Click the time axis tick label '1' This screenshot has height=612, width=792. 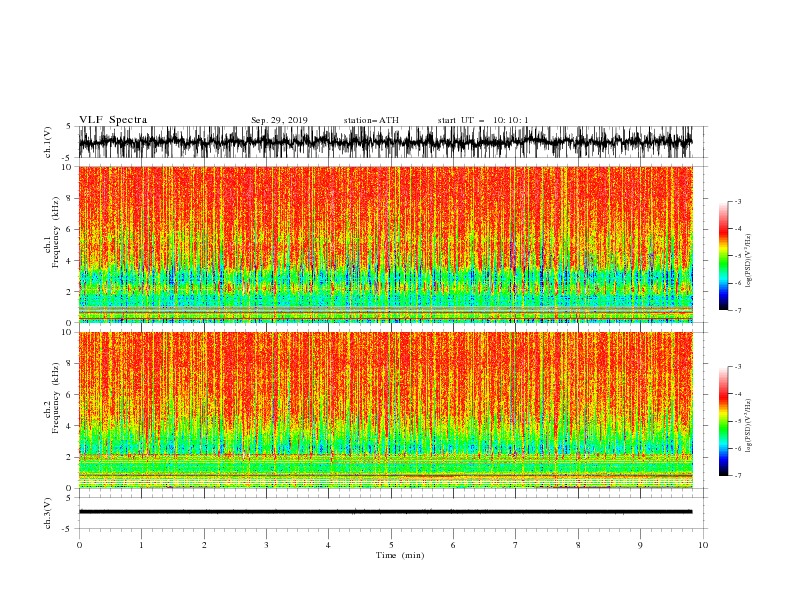click(x=141, y=545)
